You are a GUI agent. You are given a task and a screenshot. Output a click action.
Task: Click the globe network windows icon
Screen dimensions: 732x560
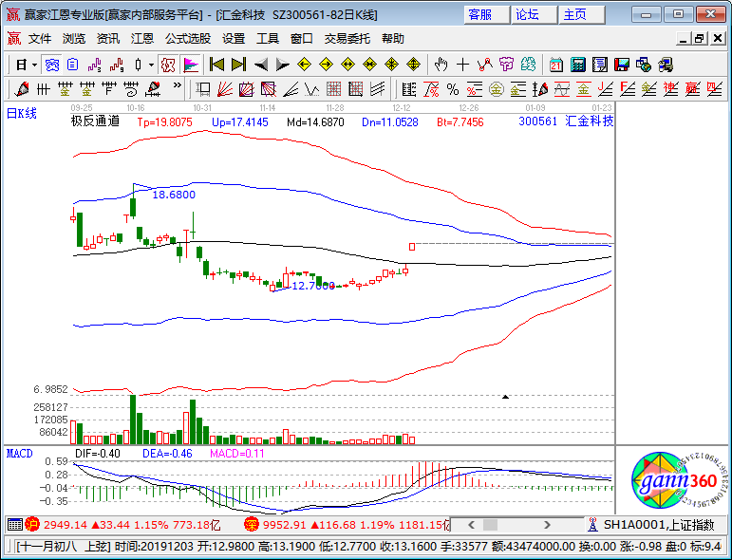pyautogui.click(x=644, y=65)
